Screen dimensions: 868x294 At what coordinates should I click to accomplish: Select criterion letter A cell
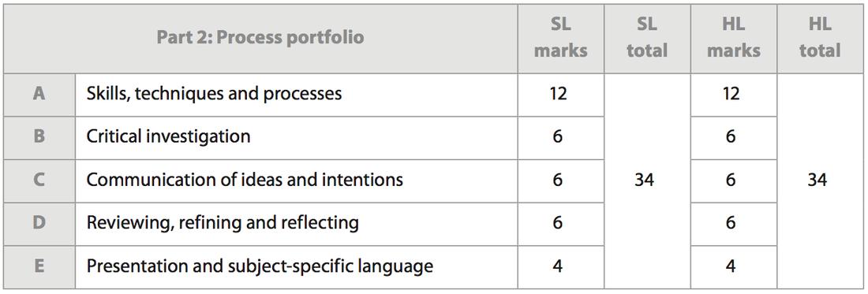39,94
